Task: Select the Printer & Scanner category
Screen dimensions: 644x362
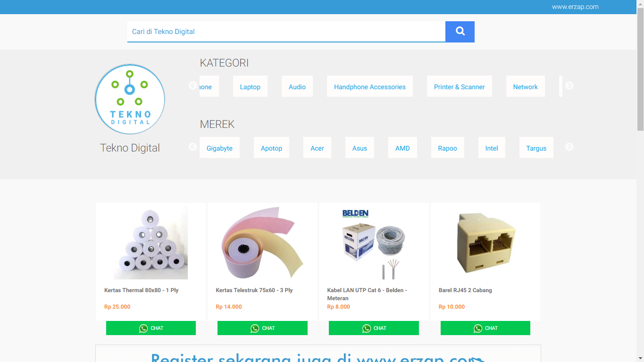Action: (460, 86)
